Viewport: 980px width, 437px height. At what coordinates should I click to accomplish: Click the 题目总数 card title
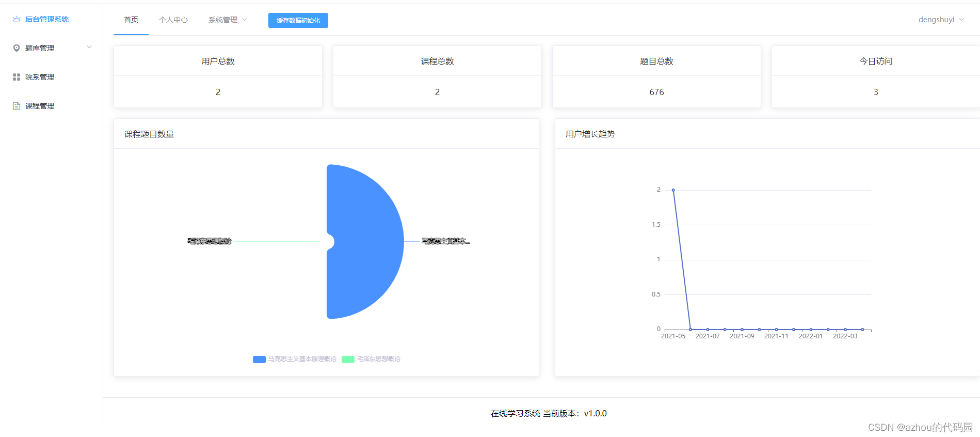656,61
